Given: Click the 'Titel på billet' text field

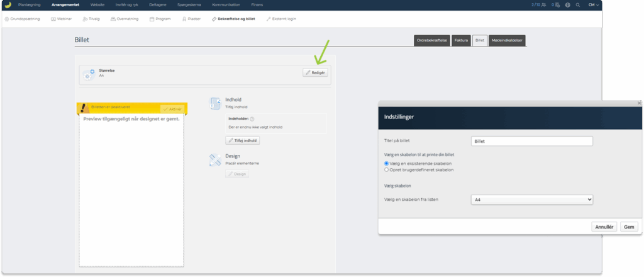Looking at the screenshot, I should pyautogui.click(x=531, y=142).
